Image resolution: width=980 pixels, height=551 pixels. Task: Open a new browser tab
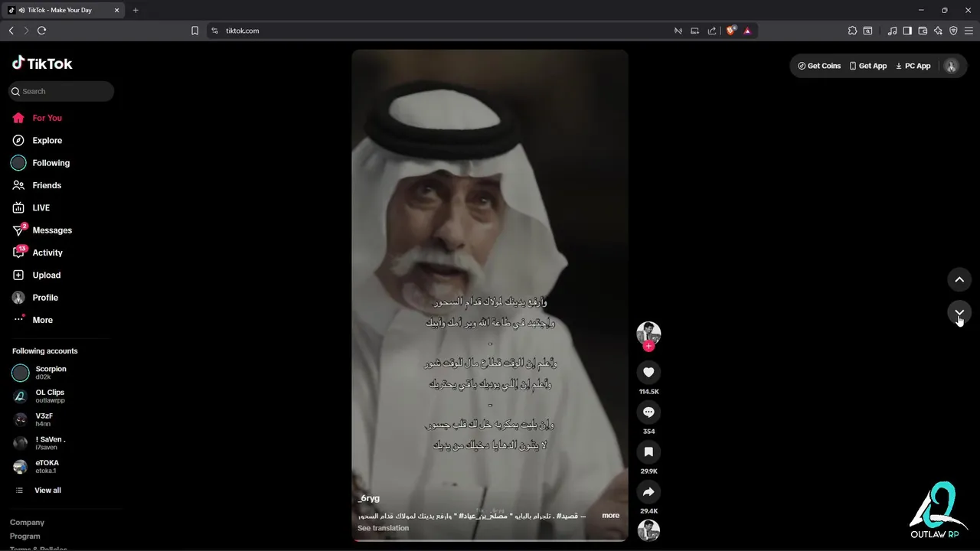coord(136,10)
